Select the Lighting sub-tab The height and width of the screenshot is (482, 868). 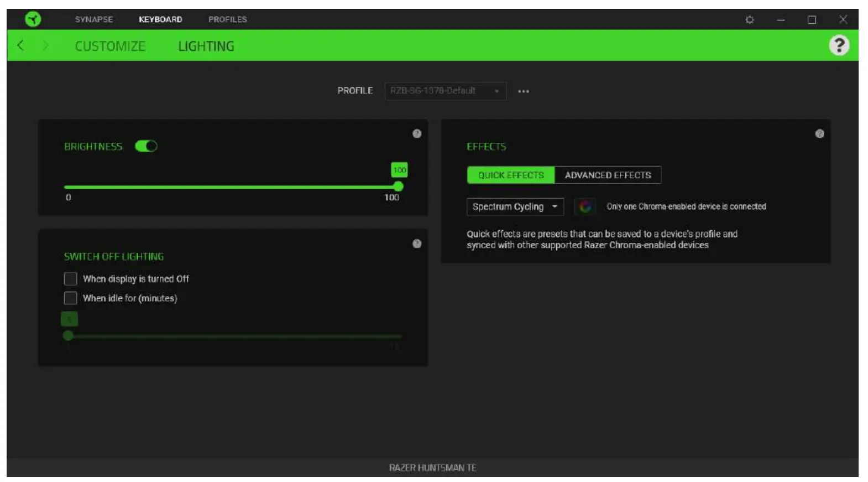click(206, 46)
